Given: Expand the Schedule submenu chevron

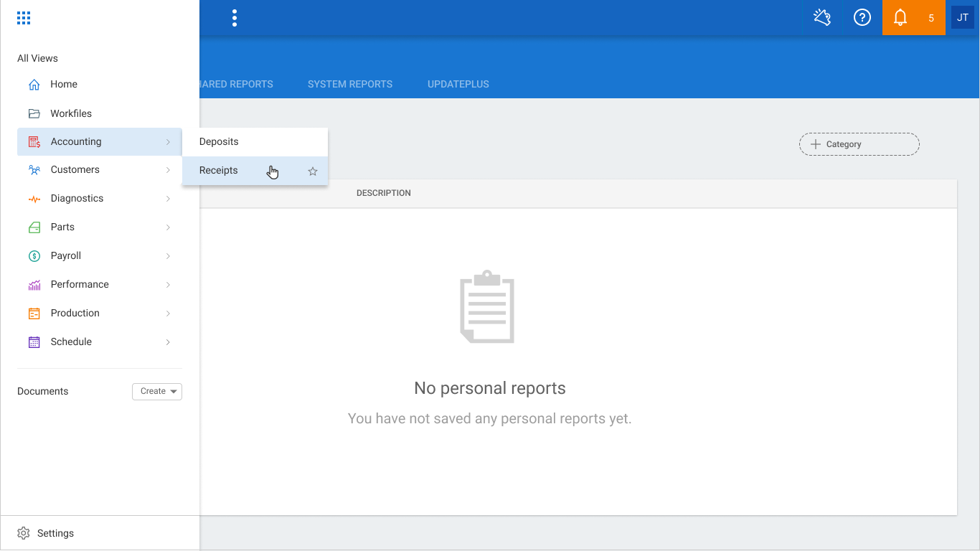Looking at the screenshot, I should (168, 342).
